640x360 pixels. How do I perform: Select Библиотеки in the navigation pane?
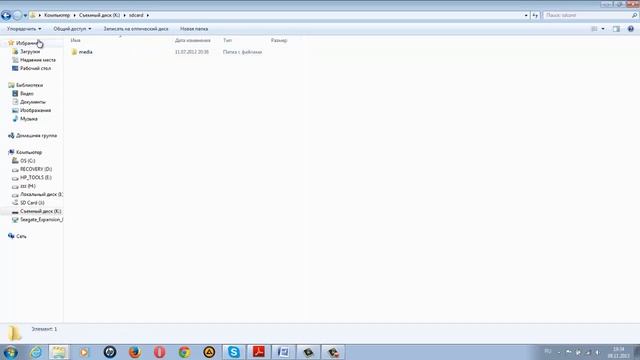29,85
